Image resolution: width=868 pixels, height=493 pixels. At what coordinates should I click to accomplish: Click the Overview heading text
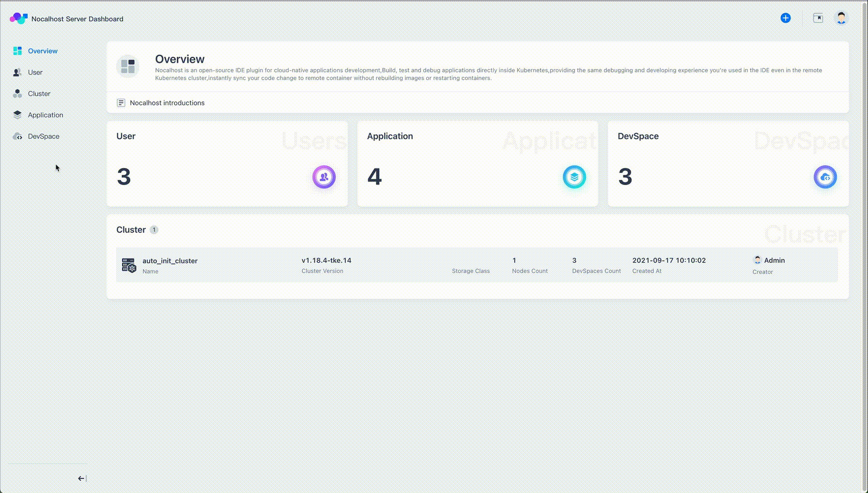click(x=180, y=59)
